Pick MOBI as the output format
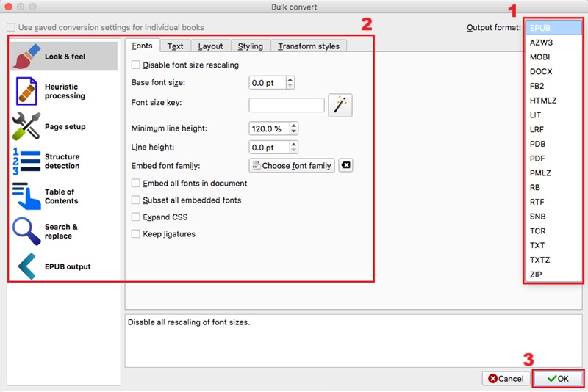The height and width of the screenshot is (392, 588). pos(541,57)
